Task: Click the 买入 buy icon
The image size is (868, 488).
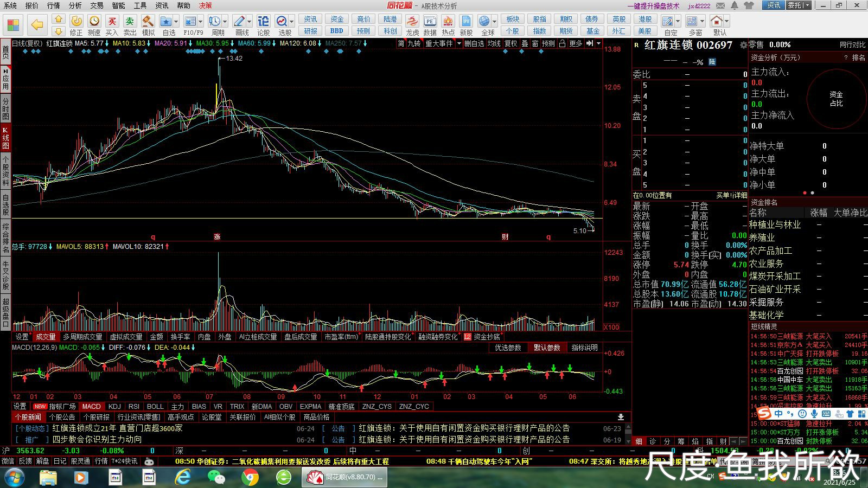Action: [112, 25]
